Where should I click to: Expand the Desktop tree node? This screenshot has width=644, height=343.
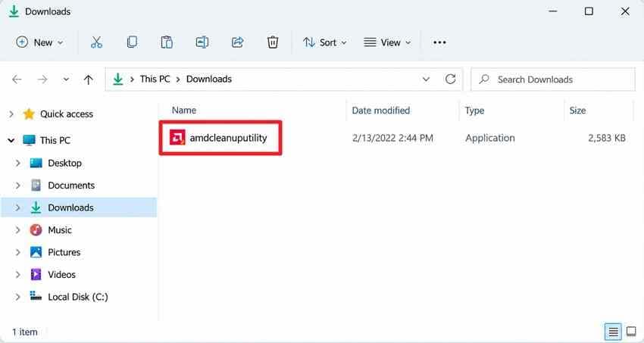(x=17, y=163)
